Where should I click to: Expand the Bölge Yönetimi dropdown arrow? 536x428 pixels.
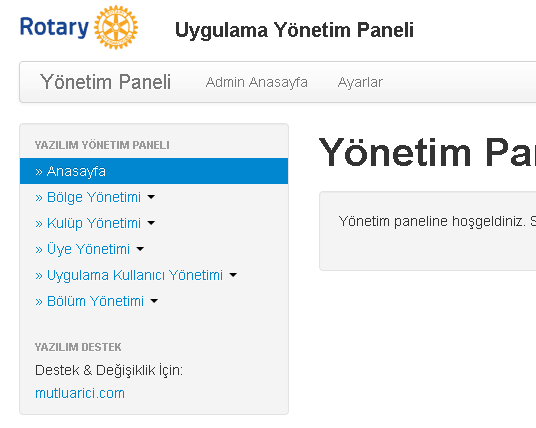coord(151,197)
